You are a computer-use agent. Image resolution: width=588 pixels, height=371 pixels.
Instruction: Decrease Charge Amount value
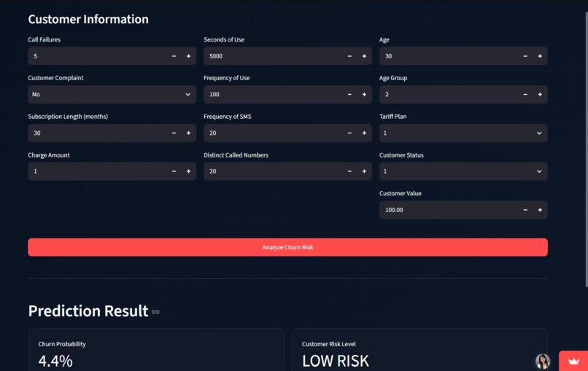(x=174, y=171)
